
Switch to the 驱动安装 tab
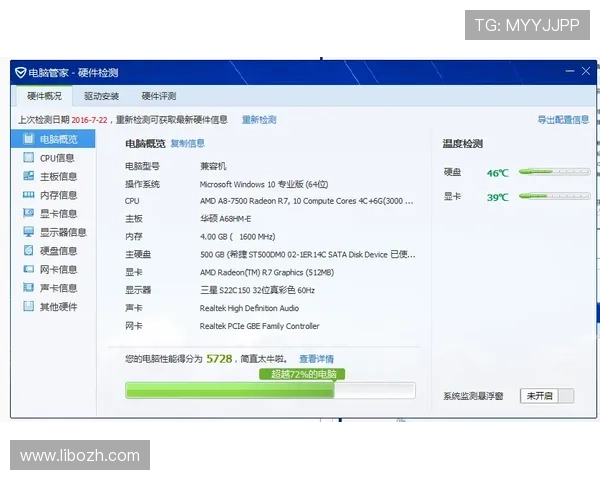point(101,96)
